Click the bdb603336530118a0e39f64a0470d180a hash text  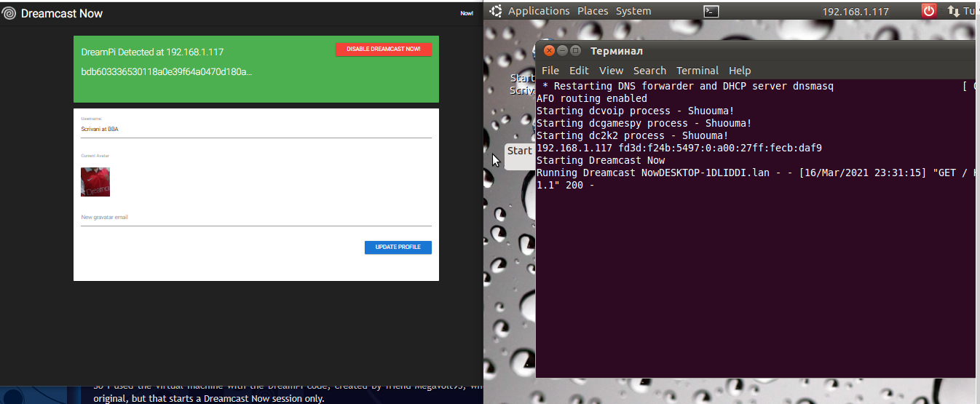click(x=167, y=72)
